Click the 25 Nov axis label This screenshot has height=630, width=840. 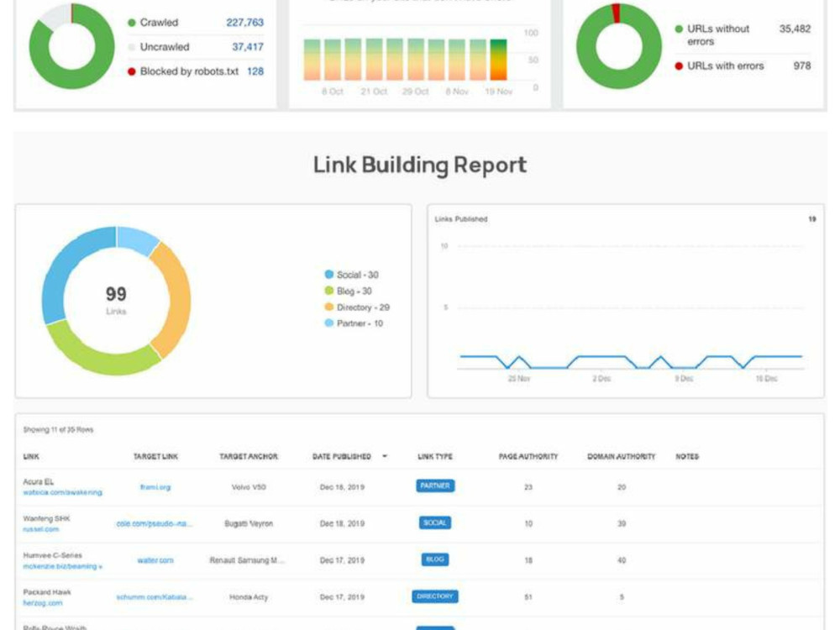click(519, 379)
